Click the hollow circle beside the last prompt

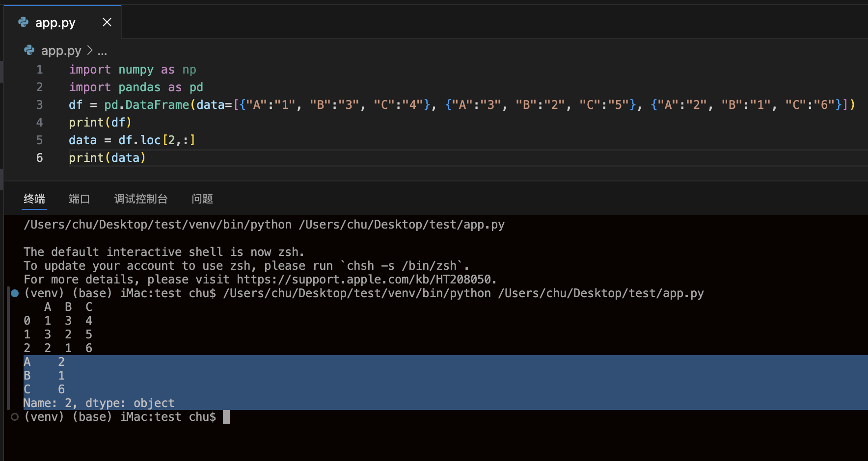point(15,417)
